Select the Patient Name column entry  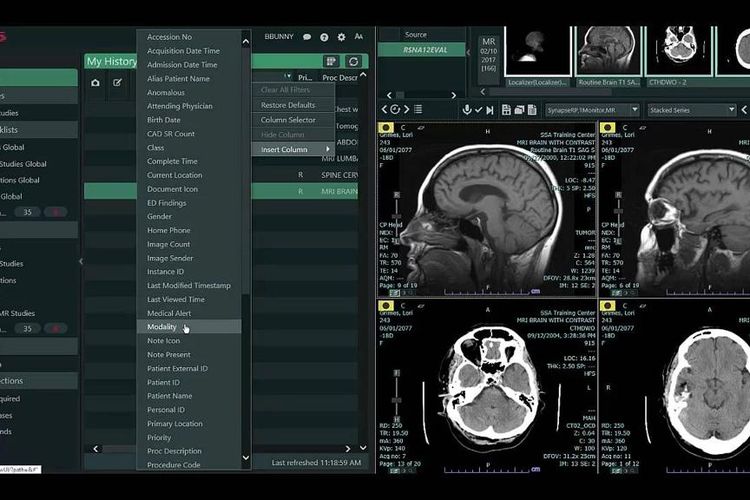(169, 396)
